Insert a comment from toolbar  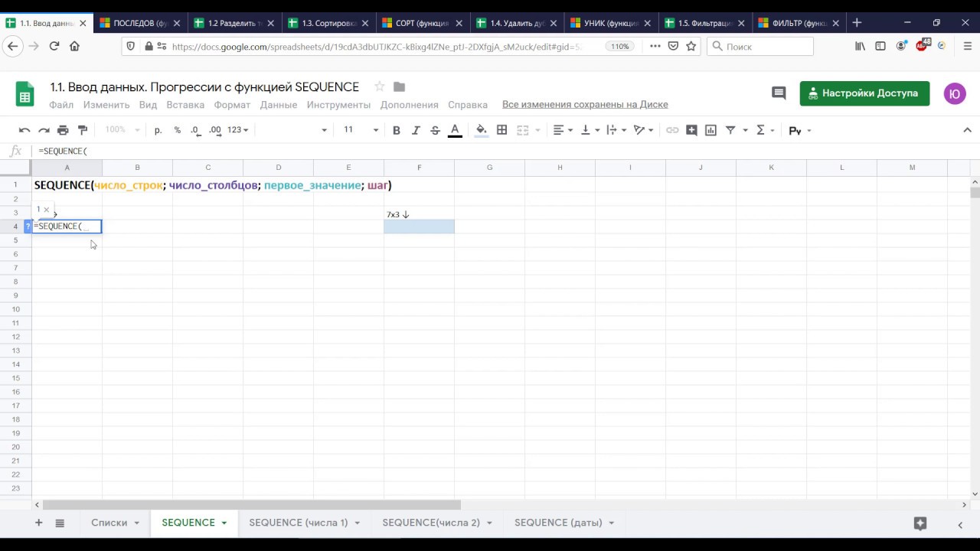click(x=691, y=130)
